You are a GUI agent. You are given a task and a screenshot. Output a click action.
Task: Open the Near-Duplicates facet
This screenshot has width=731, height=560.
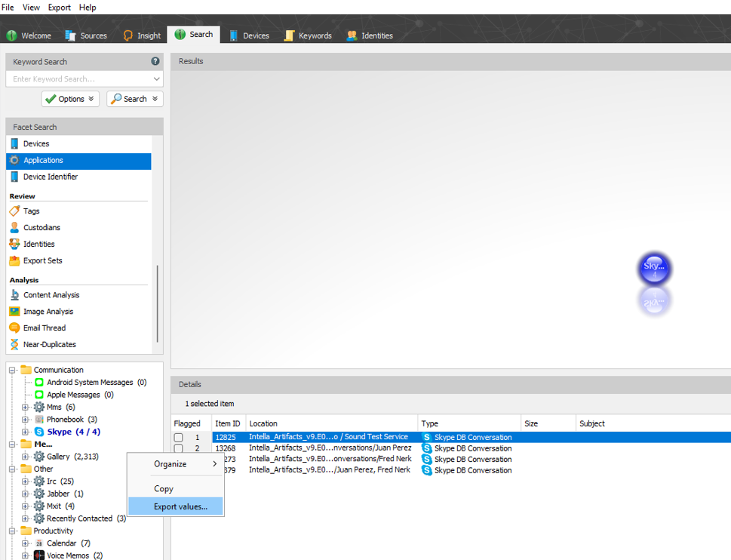coord(49,345)
